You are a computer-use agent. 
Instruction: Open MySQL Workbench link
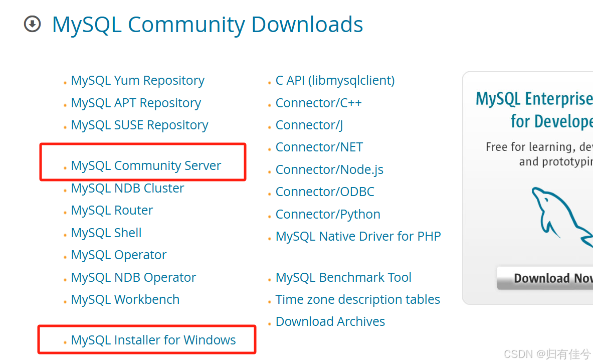click(x=125, y=300)
